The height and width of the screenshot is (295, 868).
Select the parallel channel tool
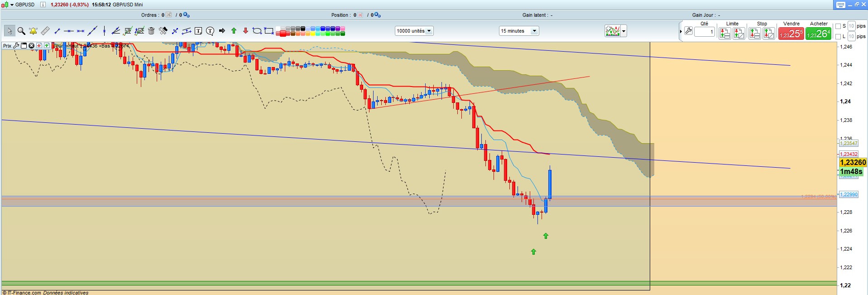point(187,31)
